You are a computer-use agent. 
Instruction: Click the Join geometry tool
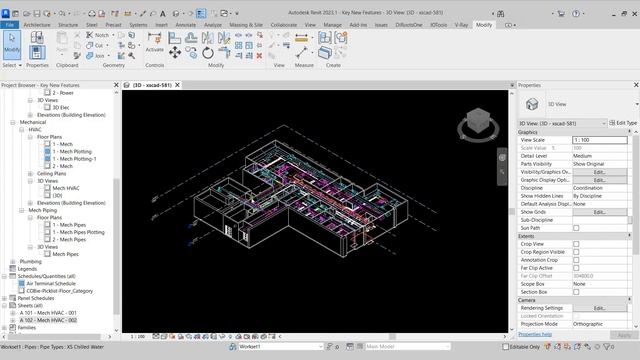[96, 56]
